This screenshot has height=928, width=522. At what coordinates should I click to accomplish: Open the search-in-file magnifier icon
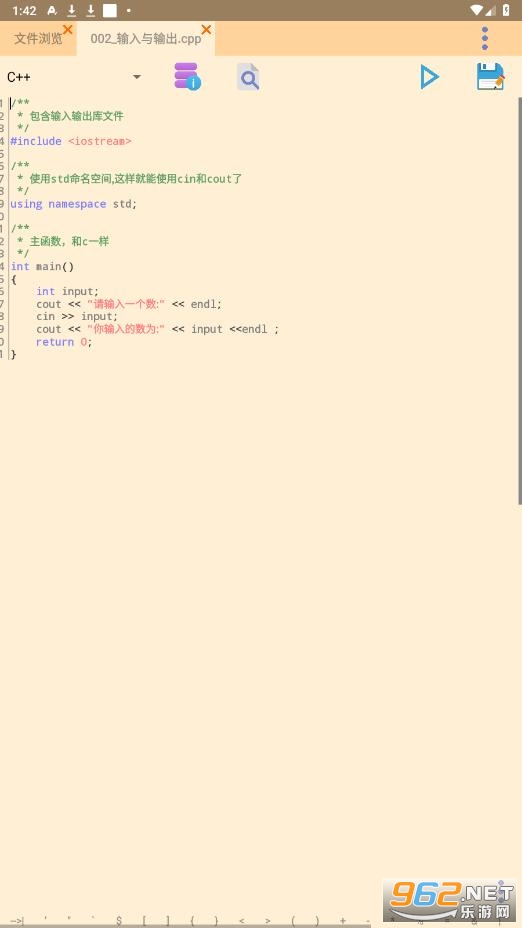[249, 77]
